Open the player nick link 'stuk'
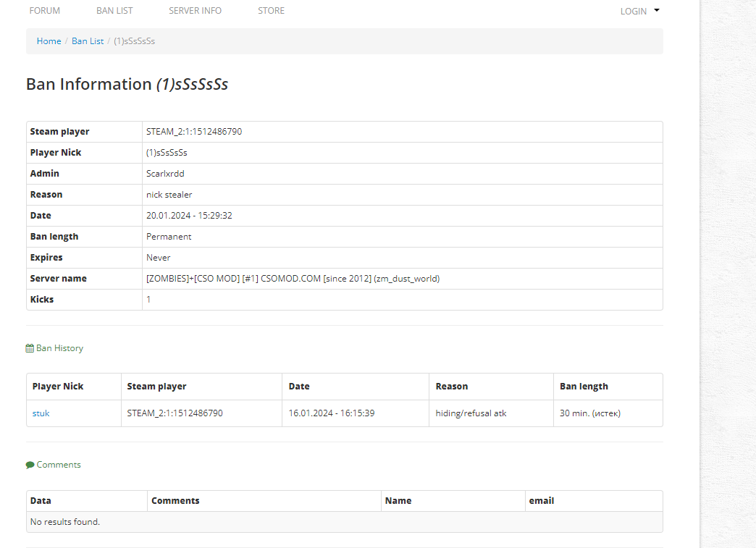Viewport: 756px width, 548px height. (x=41, y=413)
